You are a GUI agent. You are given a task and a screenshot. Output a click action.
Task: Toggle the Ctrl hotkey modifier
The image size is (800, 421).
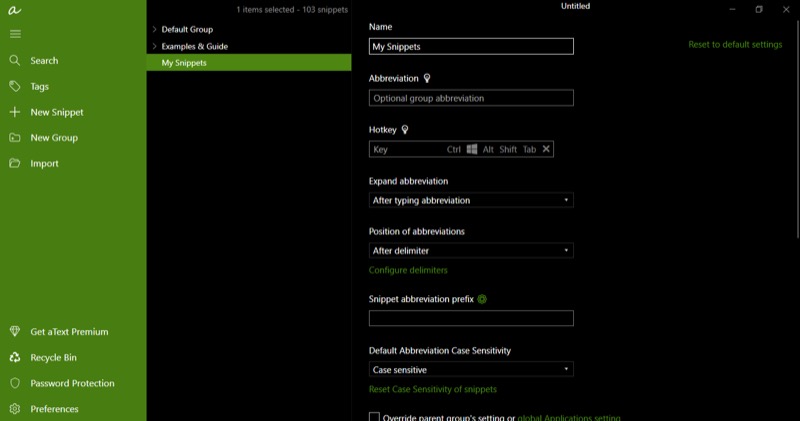(454, 150)
